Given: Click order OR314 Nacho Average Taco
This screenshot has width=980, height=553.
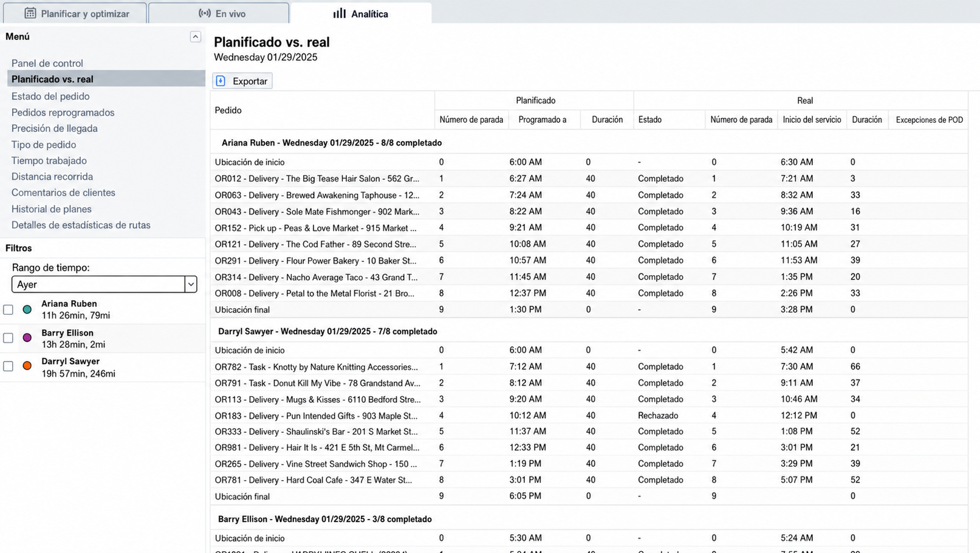Looking at the screenshot, I should click(x=317, y=277).
